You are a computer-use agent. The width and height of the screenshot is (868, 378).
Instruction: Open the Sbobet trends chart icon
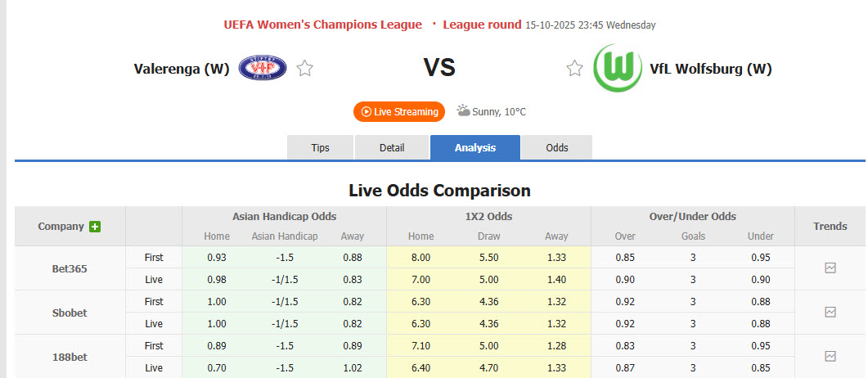pos(830,312)
